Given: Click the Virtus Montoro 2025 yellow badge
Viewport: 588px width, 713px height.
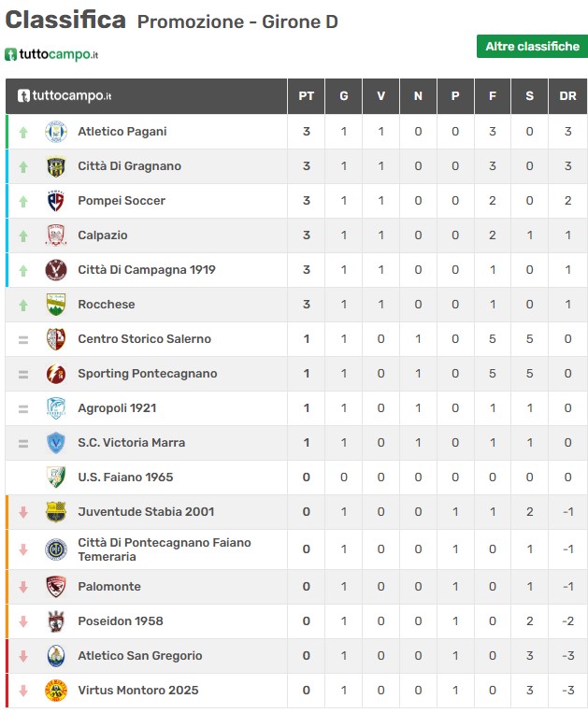Looking at the screenshot, I should pos(56,691).
